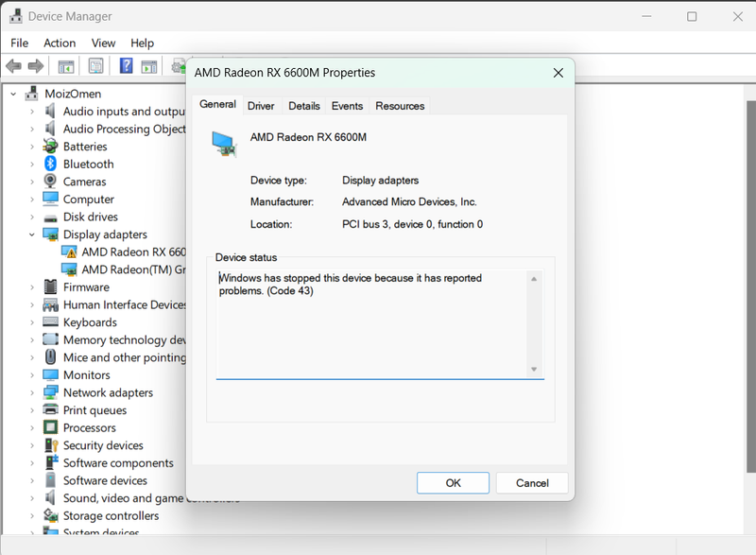Switch to the Details tab
The image size is (756, 555).
303,106
